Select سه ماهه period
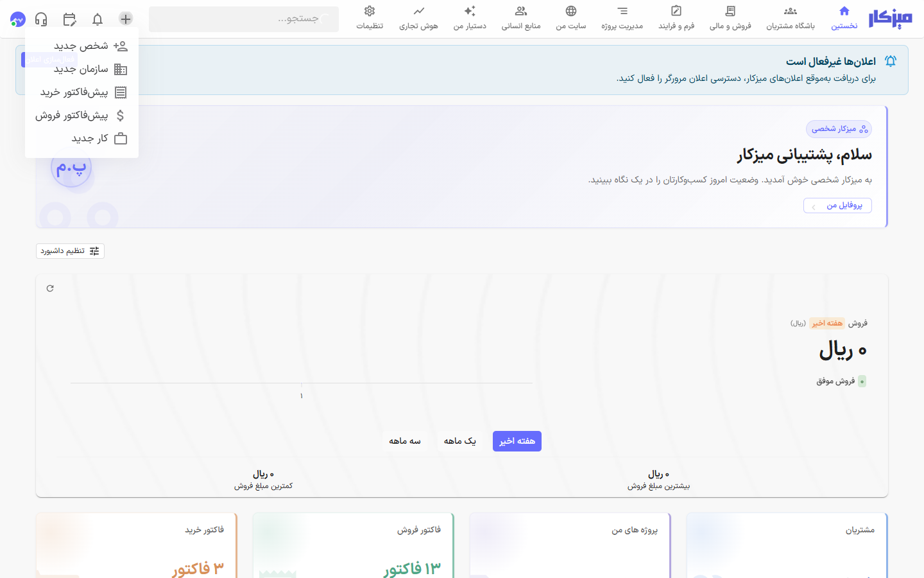This screenshot has width=924, height=578. (405, 441)
